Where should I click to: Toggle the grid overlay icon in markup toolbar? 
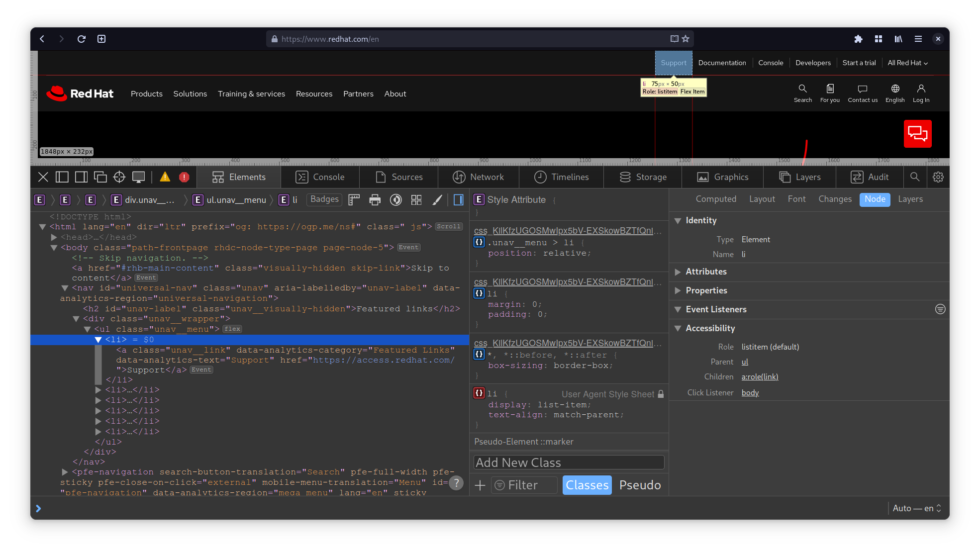416,199
